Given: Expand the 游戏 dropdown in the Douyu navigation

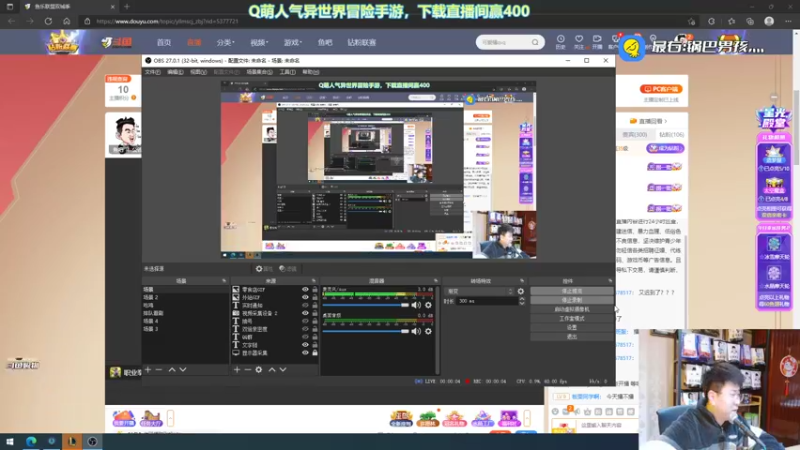Looking at the screenshot, I should tap(293, 42).
